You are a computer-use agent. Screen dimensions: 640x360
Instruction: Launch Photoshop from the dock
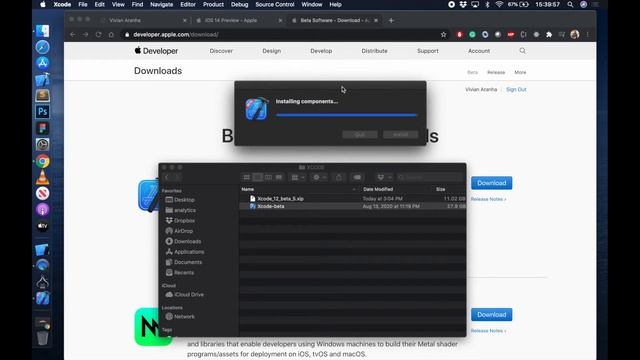point(42,112)
